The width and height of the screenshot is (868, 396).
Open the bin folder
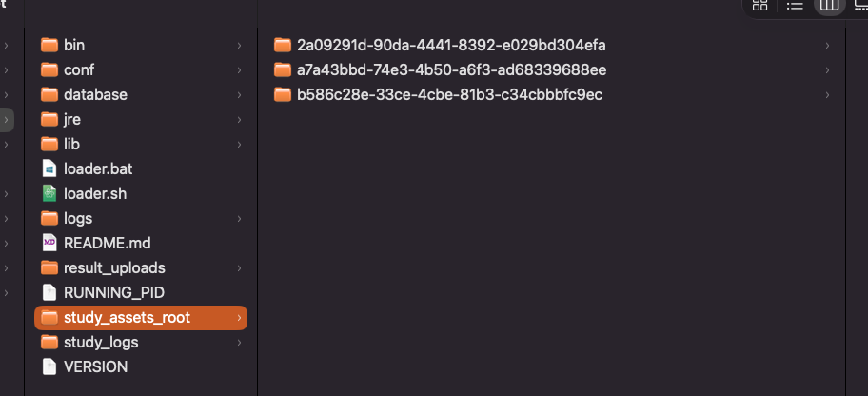(74, 45)
